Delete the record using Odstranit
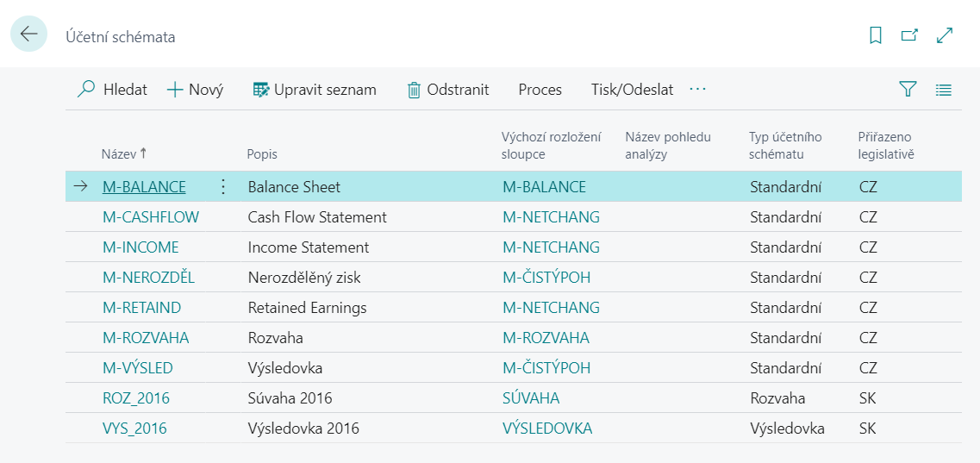Screen dimensions: 980x463 point(448,90)
